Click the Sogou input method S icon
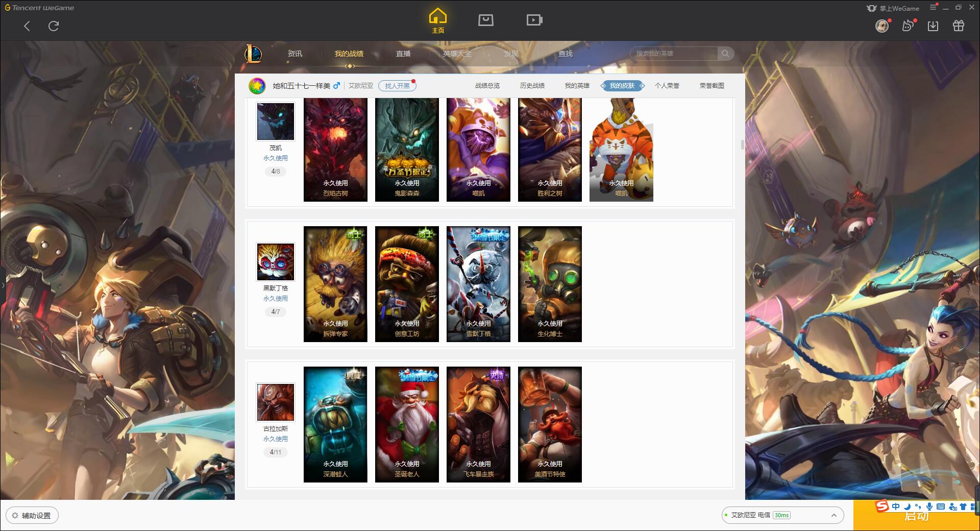 coord(882,506)
